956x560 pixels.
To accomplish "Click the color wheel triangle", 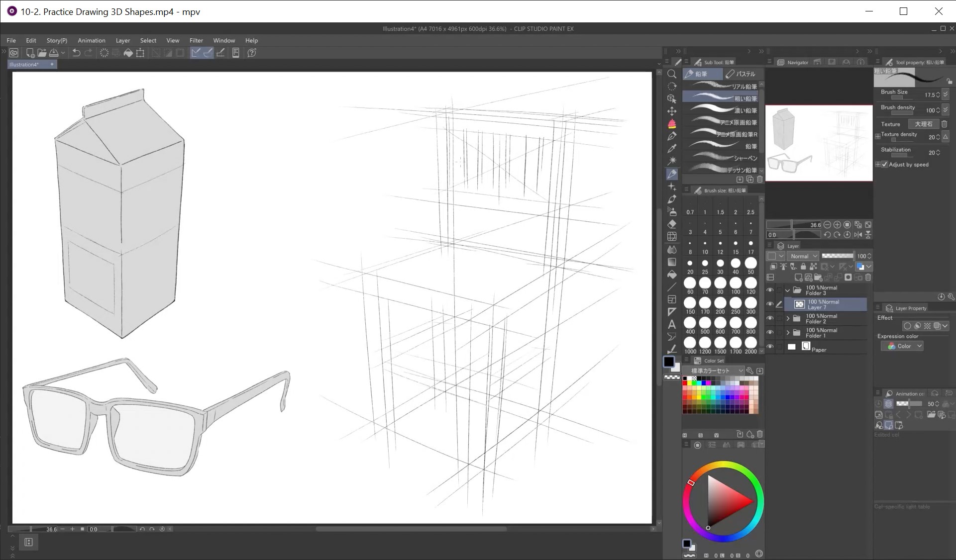I will tap(728, 501).
